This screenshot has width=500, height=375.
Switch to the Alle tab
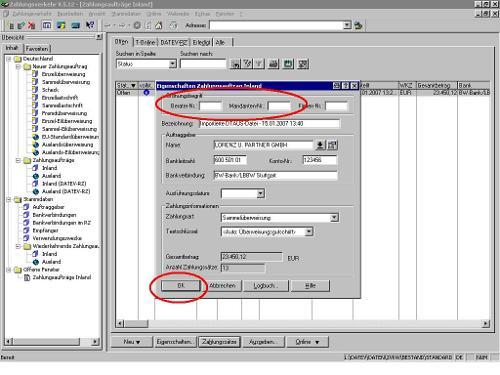[221, 42]
